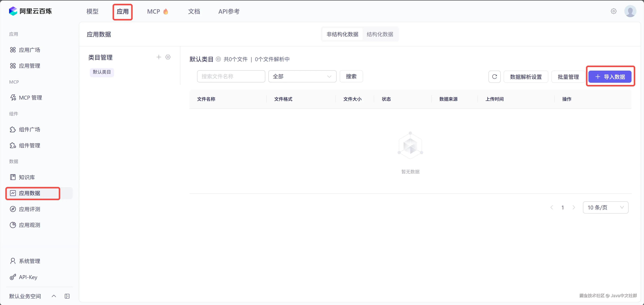Select 默认类目 category tag in list
Viewport: 644px width, 305px height.
[102, 72]
